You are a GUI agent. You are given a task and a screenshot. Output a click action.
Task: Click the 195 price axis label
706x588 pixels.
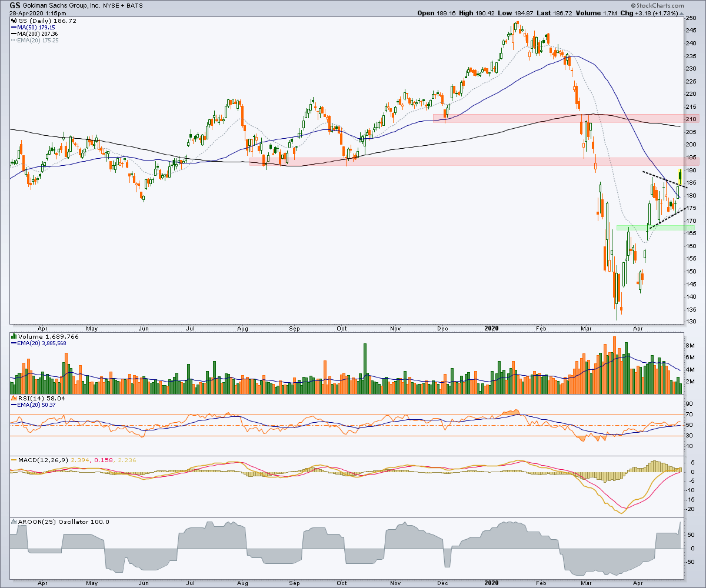692,158
